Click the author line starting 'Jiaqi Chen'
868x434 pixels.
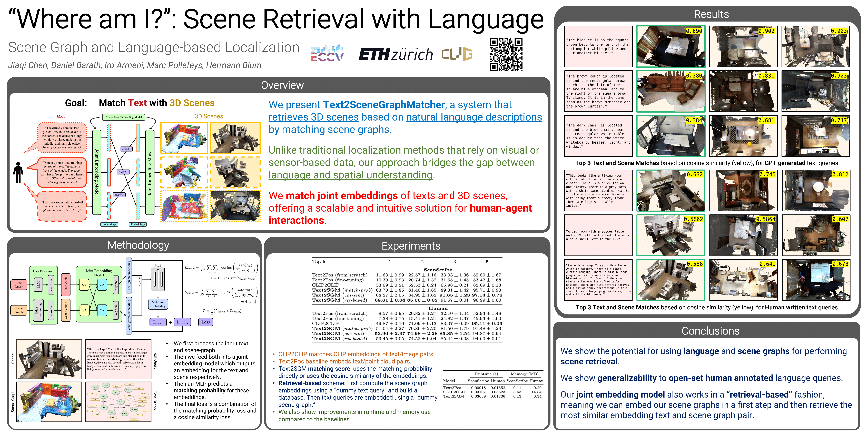pos(135,65)
